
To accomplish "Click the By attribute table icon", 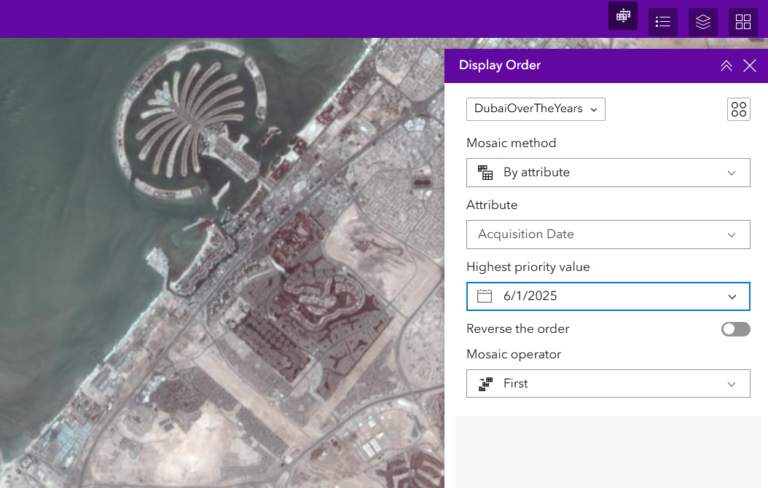I will tap(485, 172).
